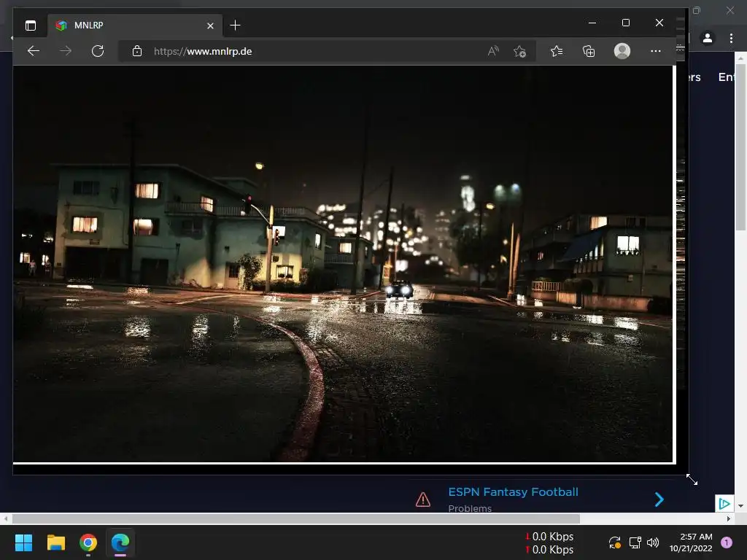Viewport: 747px width, 560px height.
Task: Add this page to favorites star icon
Action: click(x=519, y=51)
